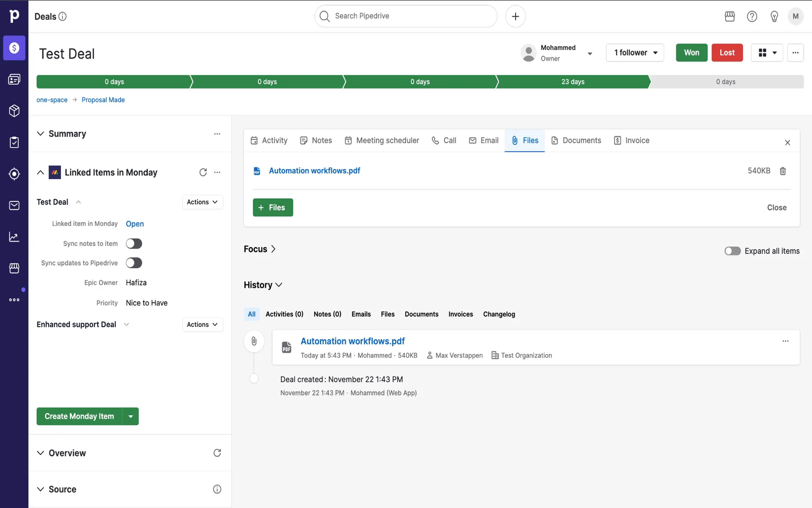812x508 pixels.
Task: Open the Activities clipboard icon in sidebar
Action: pyautogui.click(x=14, y=142)
